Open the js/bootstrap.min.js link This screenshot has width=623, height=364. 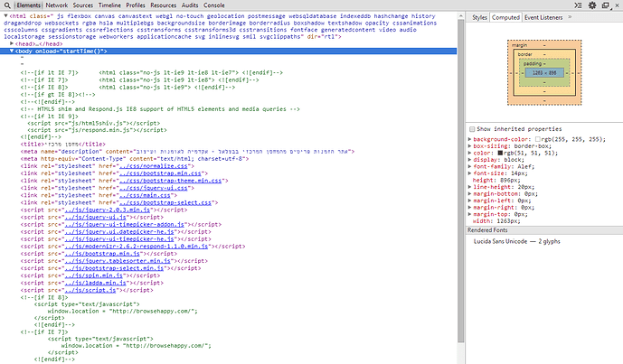(x=102, y=253)
